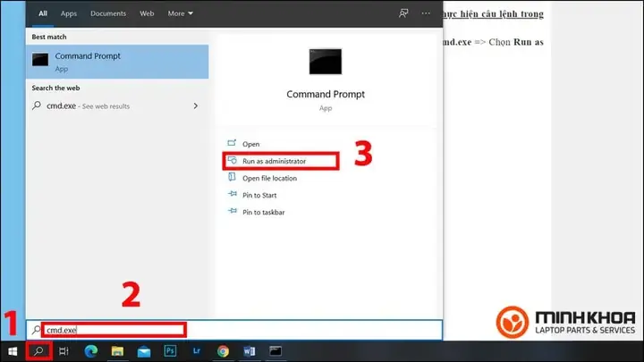Open the Command Prompt taskbar icon
644x362 pixels.
[x=275, y=351]
